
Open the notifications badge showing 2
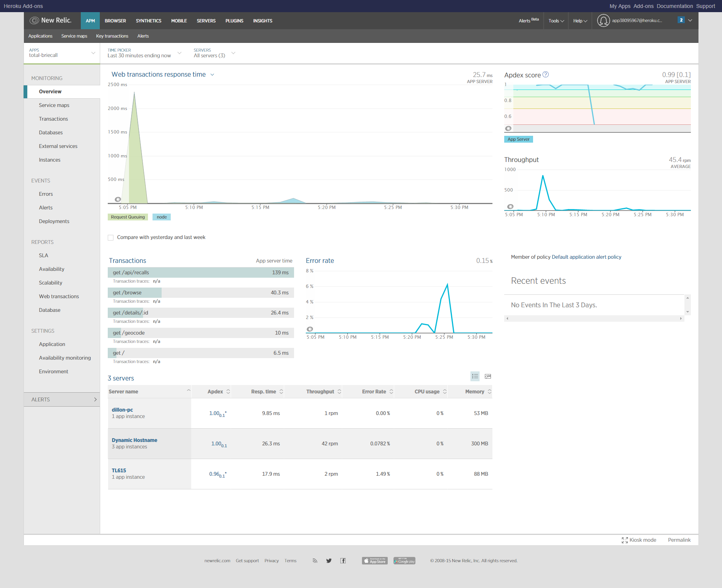click(x=681, y=20)
